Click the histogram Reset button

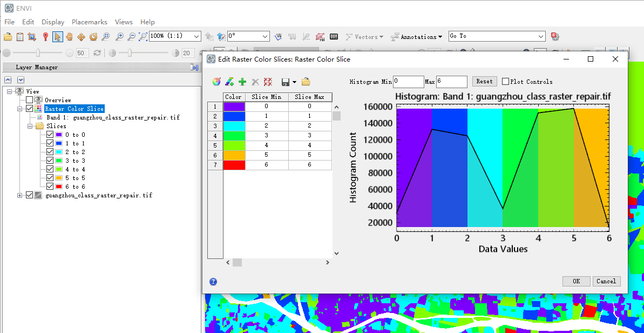pos(485,82)
